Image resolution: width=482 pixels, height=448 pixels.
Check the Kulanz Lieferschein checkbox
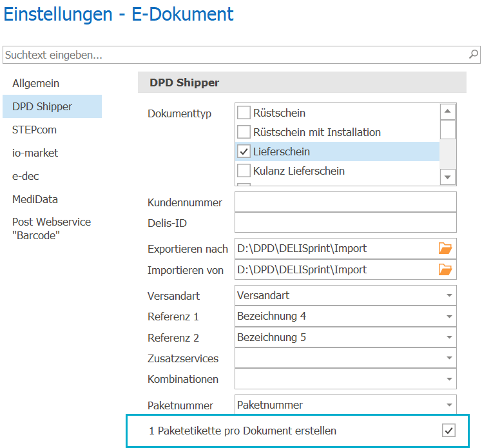244,171
